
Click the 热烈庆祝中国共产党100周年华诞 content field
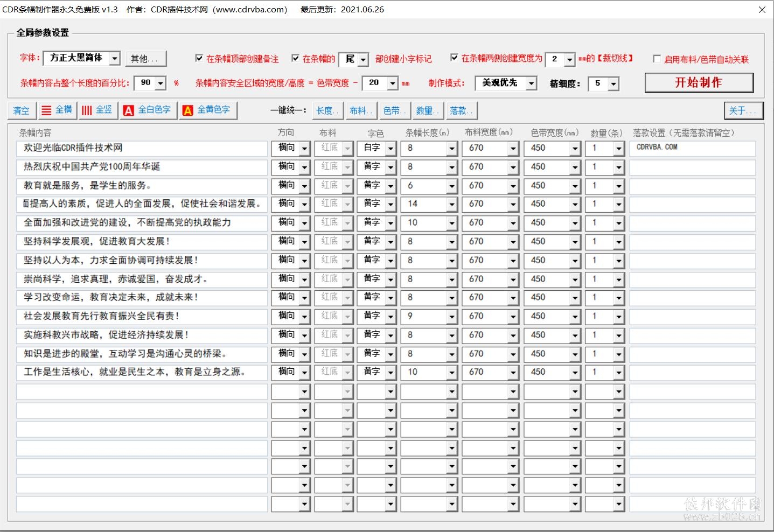[x=142, y=167]
